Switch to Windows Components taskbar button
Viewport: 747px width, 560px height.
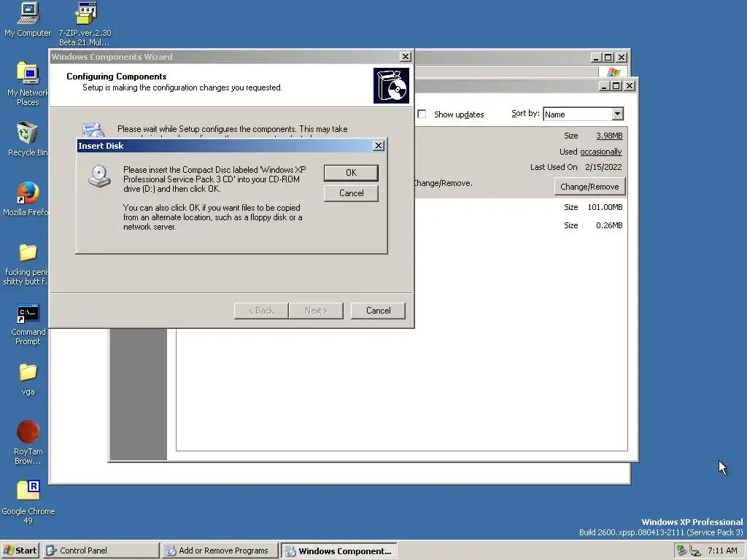tap(338, 551)
